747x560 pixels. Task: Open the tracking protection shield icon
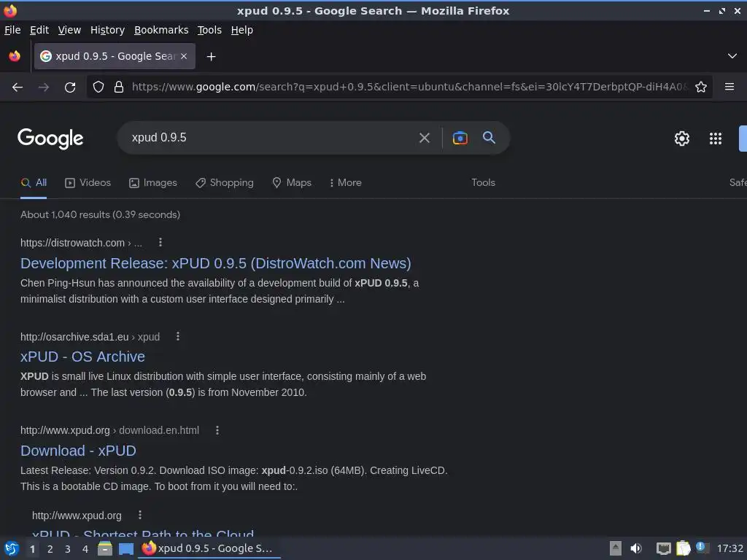98,87
